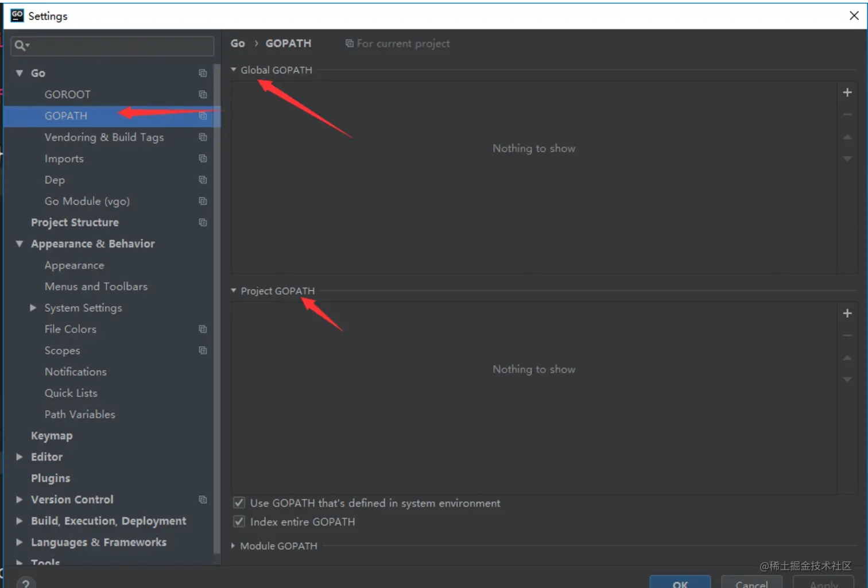This screenshot has width=868, height=588.
Task: Select GOPATH in the settings tree
Action: [66, 116]
